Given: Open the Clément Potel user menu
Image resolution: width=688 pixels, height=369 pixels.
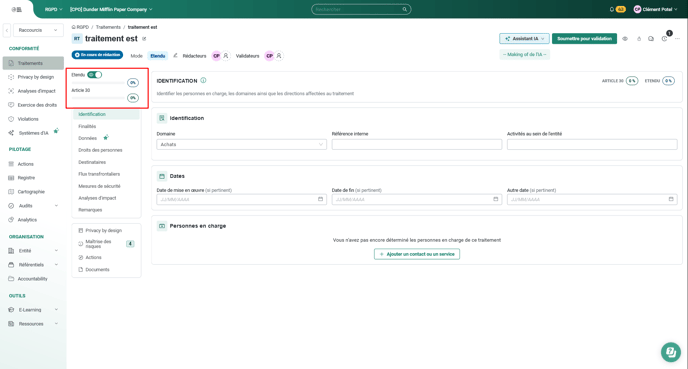Looking at the screenshot, I should point(656,9).
